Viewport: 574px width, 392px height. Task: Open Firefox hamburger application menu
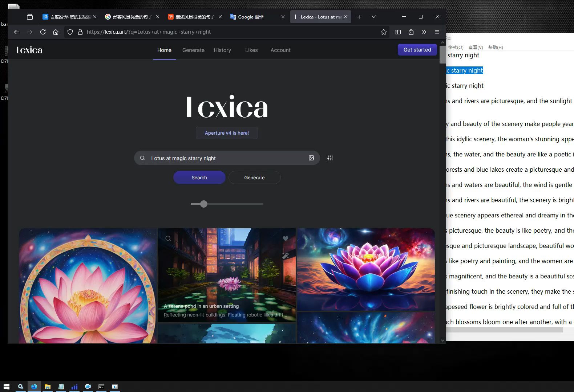(x=437, y=32)
